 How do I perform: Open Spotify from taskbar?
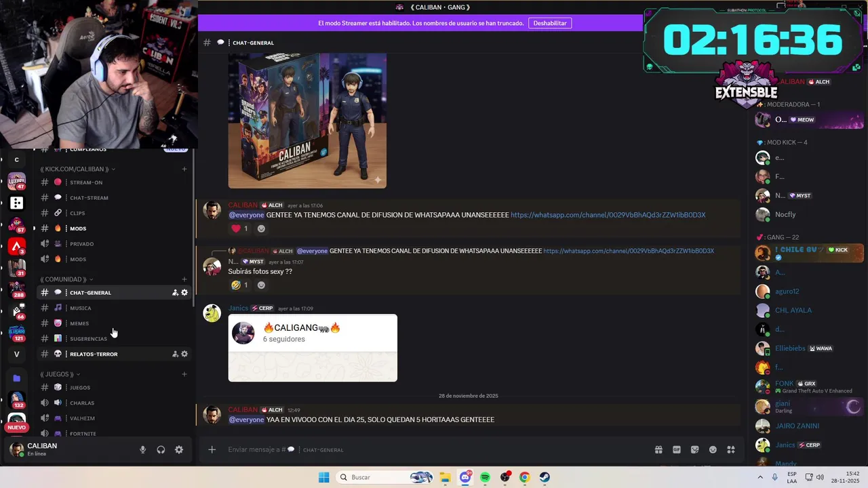coord(485,477)
